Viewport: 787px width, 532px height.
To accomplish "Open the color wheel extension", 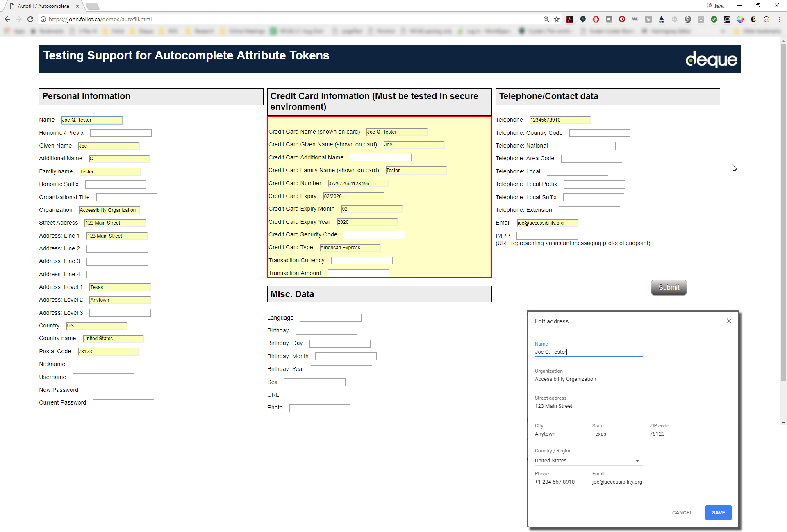I will point(740,19).
